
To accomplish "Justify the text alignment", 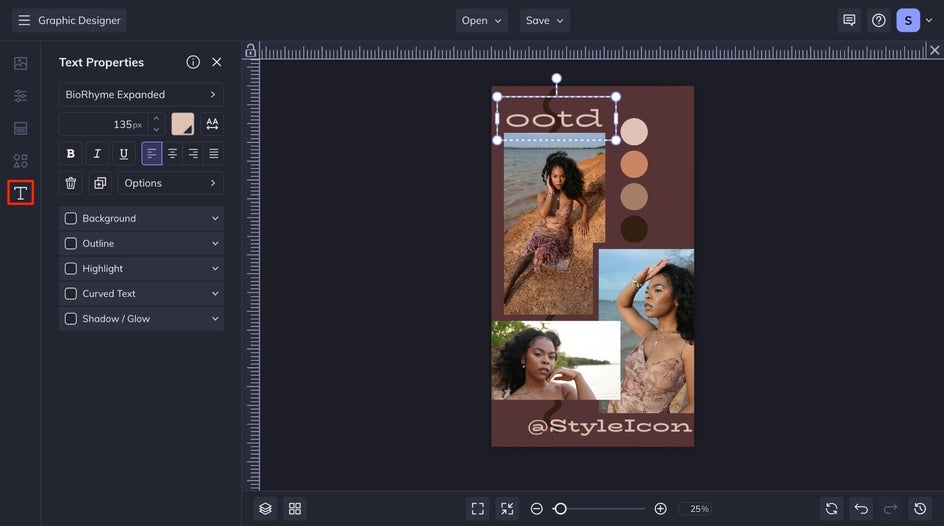I will (x=214, y=153).
